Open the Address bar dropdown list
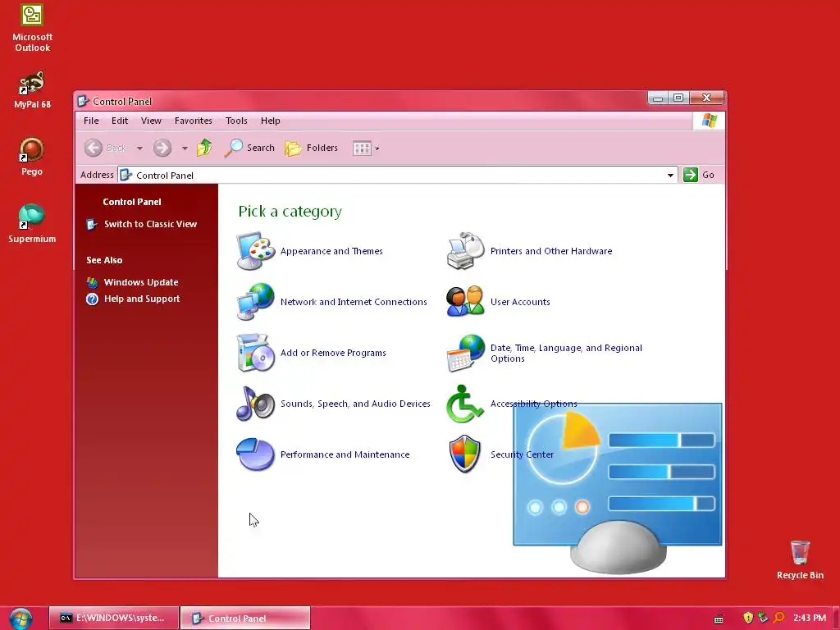The image size is (840, 630). click(x=670, y=176)
